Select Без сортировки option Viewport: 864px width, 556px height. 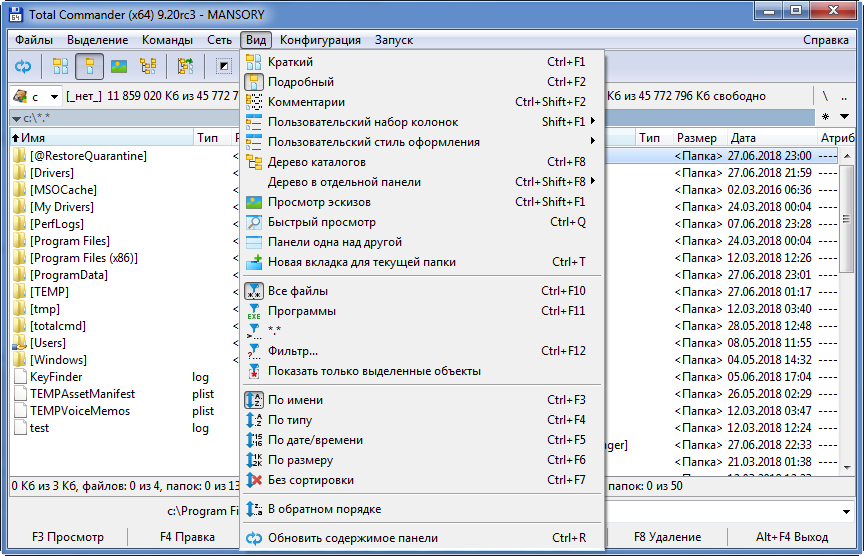[423, 480]
